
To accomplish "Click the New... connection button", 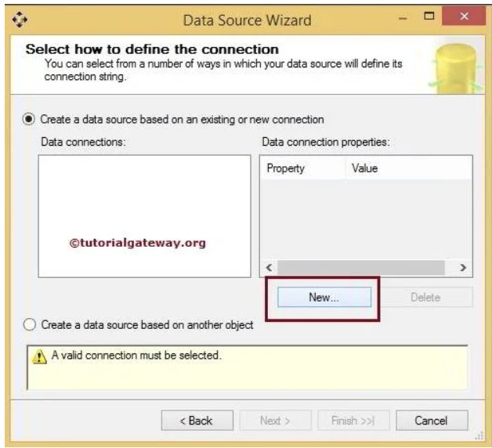I will [x=324, y=297].
